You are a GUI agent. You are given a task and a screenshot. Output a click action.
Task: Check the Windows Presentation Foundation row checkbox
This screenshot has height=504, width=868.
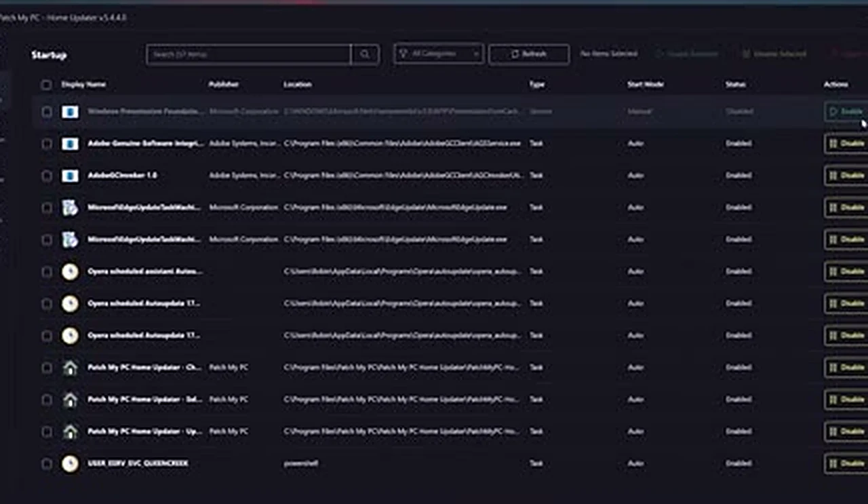pos(46,112)
